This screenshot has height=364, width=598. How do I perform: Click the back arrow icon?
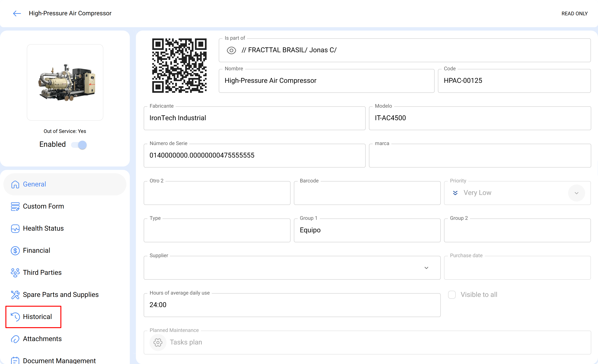coord(17,13)
